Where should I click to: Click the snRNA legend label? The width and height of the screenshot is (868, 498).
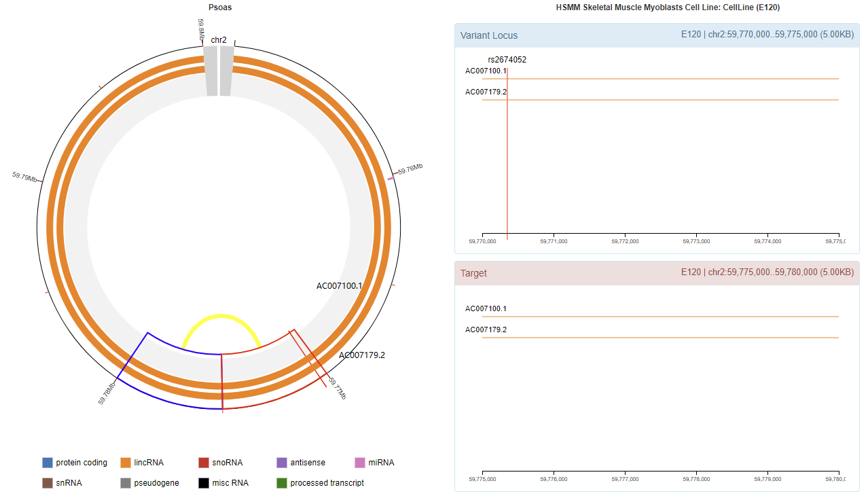point(69,483)
